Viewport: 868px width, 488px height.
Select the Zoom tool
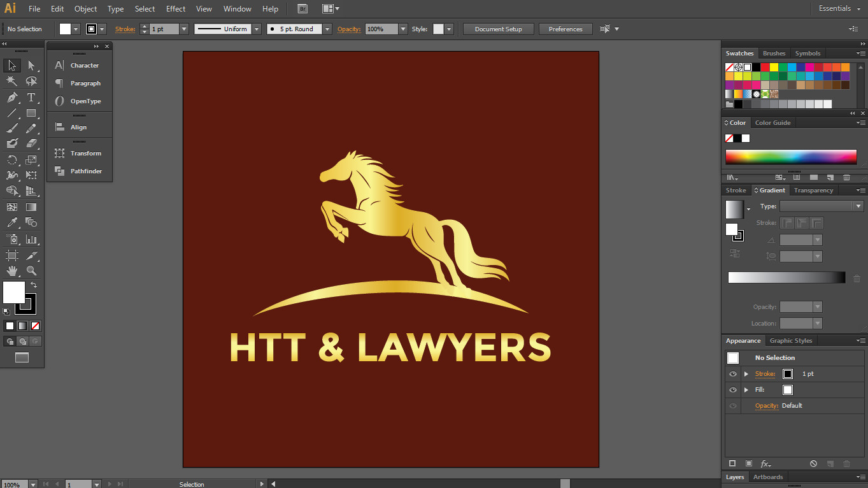click(31, 271)
